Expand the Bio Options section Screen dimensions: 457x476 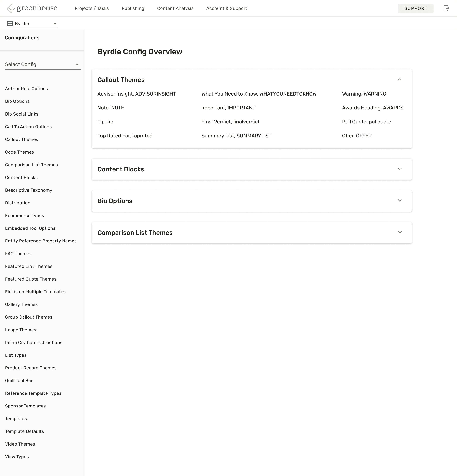(400, 201)
